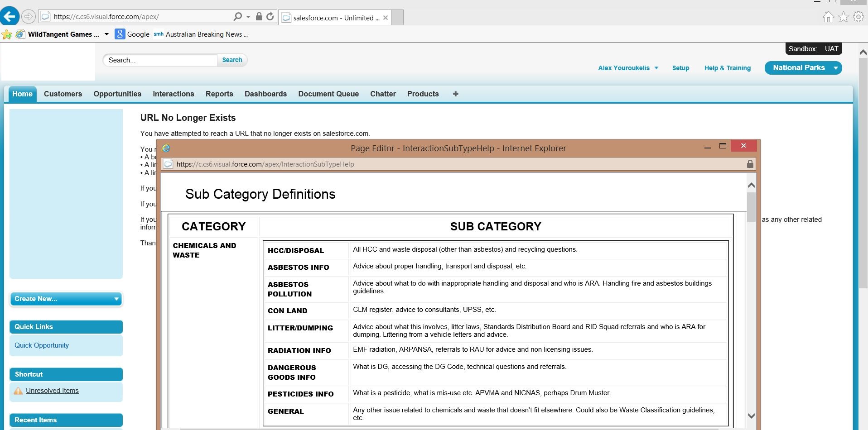Switch to the Dashboards tab

(265, 94)
